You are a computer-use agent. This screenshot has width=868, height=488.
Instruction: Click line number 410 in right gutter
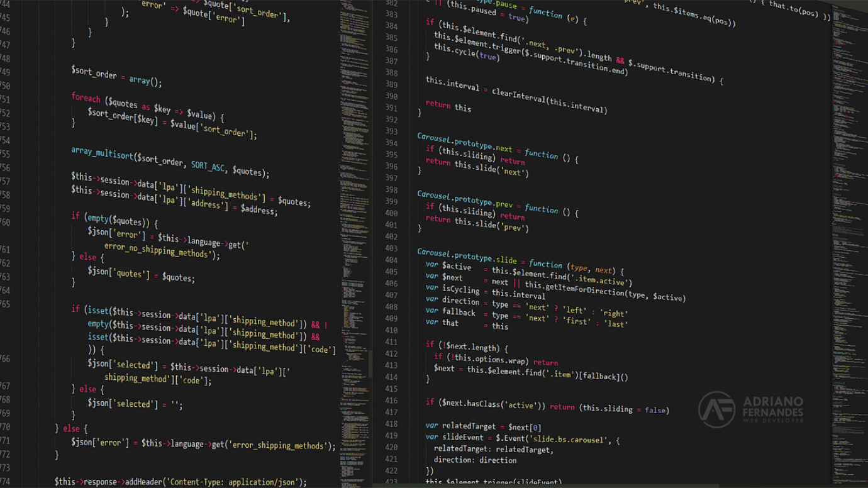coord(391,330)
